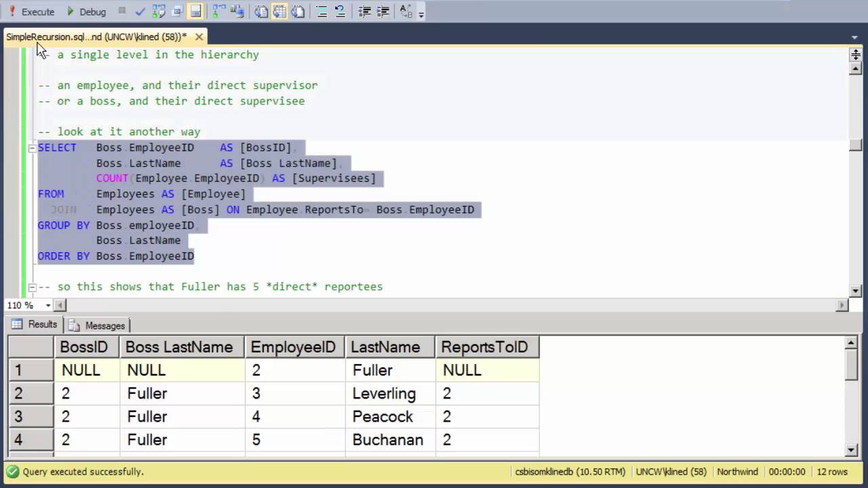Click the Decrease Indent icon
868x488 pixels.
(x=364, y=12)
